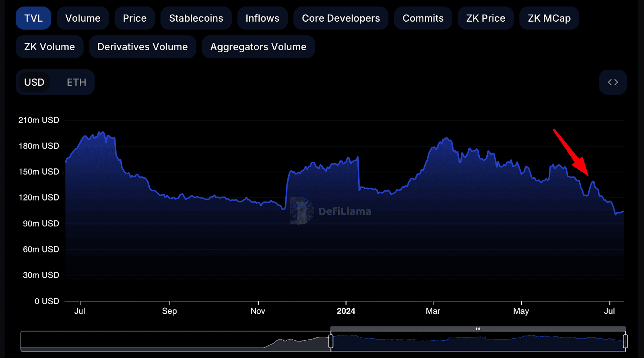Toggle ZK Volume metric

[x=50, y=47]
